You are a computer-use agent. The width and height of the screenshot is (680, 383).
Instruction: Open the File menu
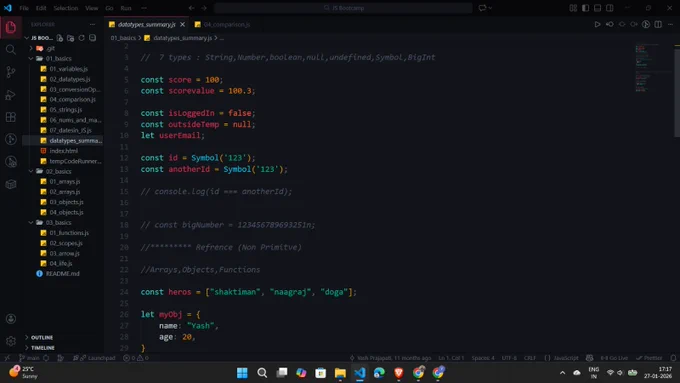tap(24, 8)
